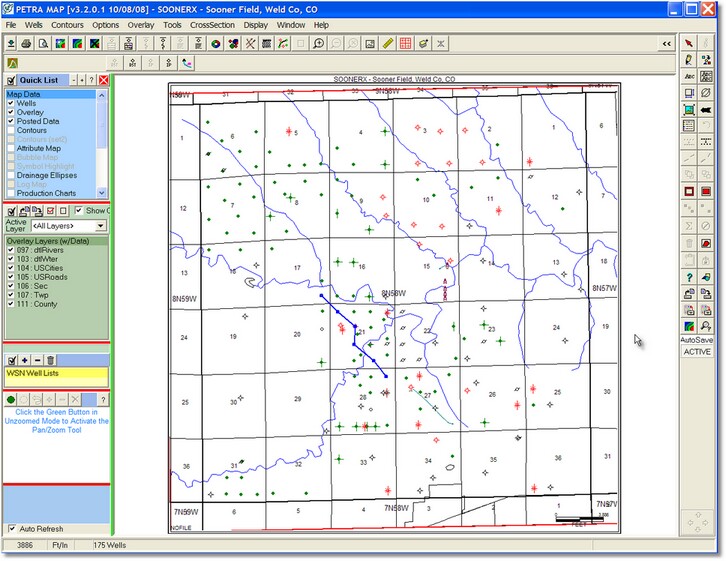Click the Quick List scroll up arrow
The height and width of the screenshot is (561, 726).
pyautogui.click(x=101, y=94)
